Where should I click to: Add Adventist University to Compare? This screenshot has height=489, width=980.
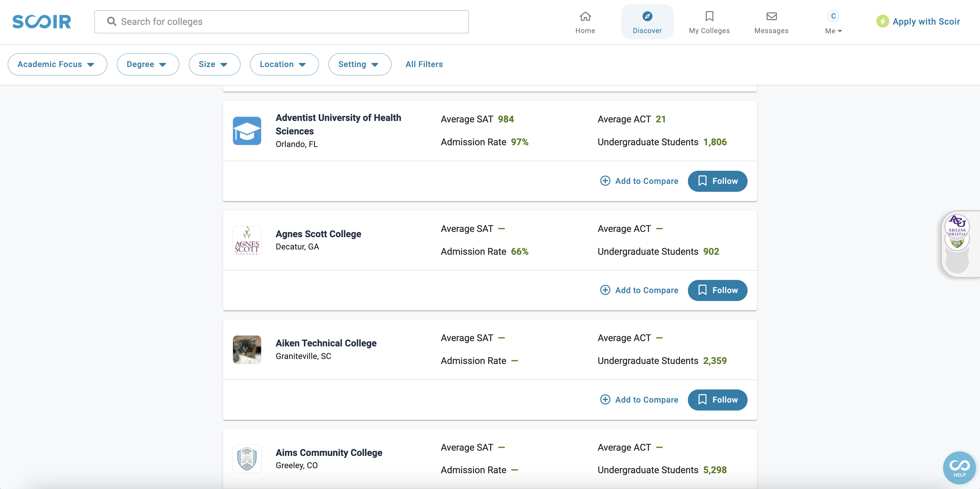tap(639, 181)
